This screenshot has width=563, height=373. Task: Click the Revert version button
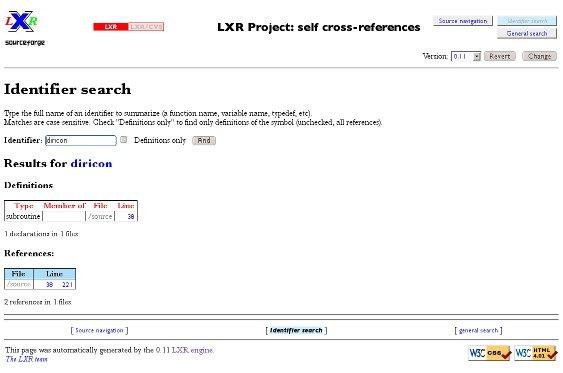tap(499, 56)
